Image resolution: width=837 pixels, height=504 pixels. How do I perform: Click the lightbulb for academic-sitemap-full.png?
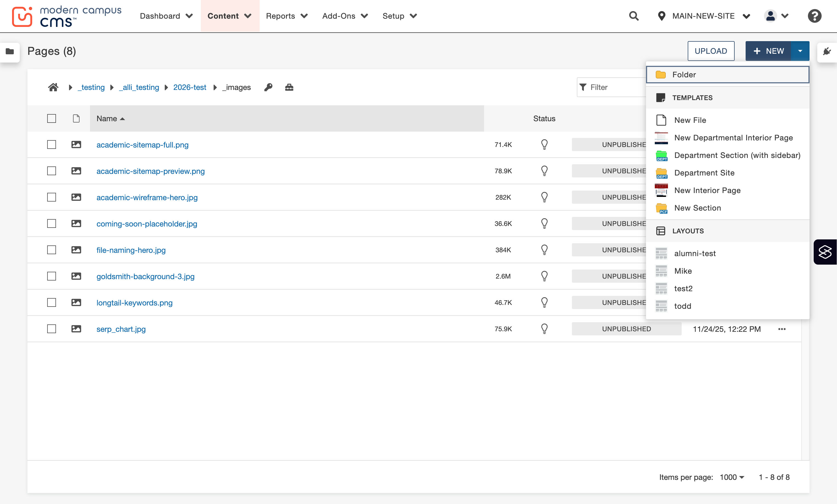click(x=544, y=145)
